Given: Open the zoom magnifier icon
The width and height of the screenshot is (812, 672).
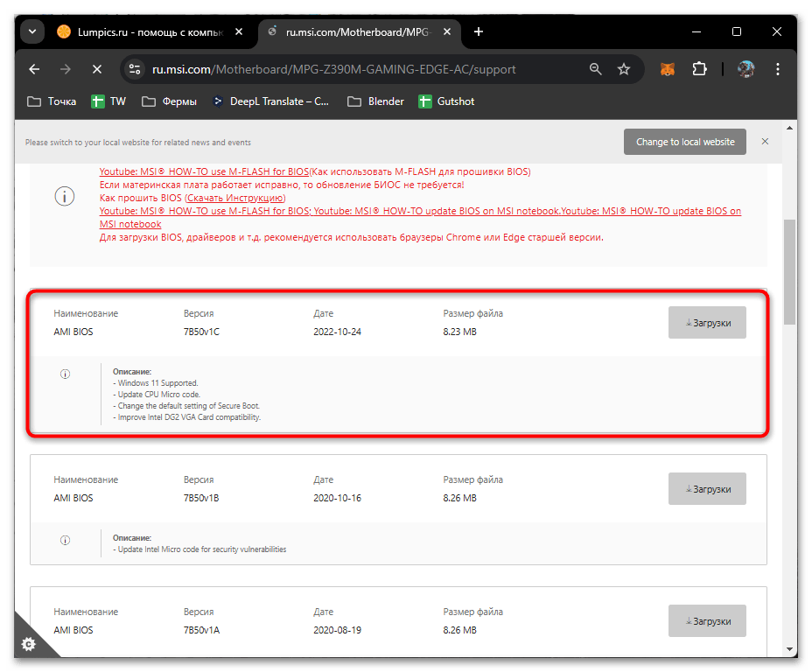Looking at the screenshot, I should [596, 69].
